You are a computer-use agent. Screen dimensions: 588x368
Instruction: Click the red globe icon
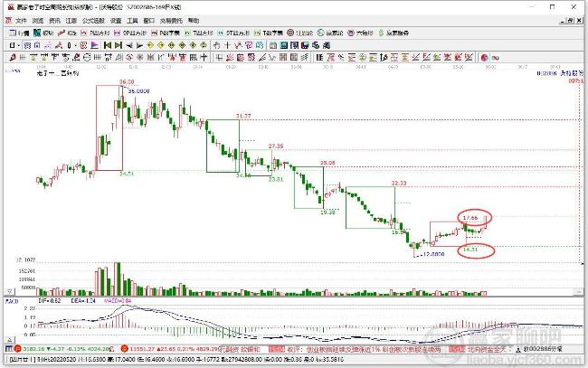click(485, 57)
